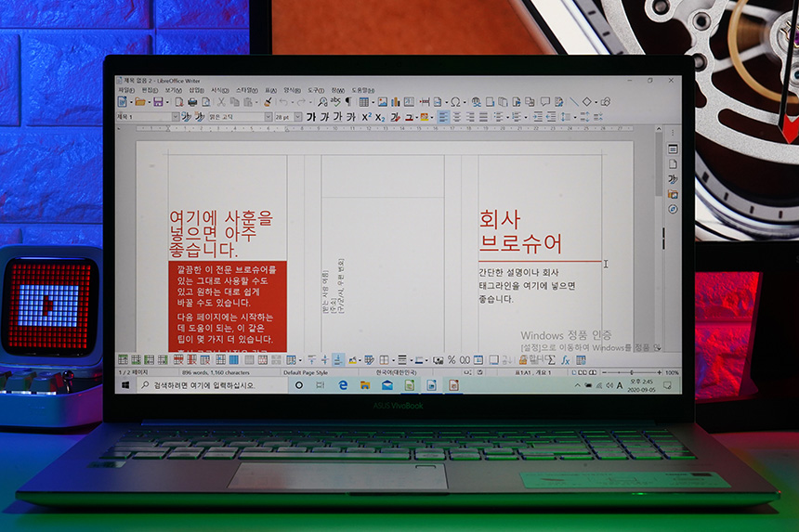Image resolution: width=799 pixels, height=532 pixels.
Task: Open the 삽입 (Insert) menu
Action: (x=196, y=90)
